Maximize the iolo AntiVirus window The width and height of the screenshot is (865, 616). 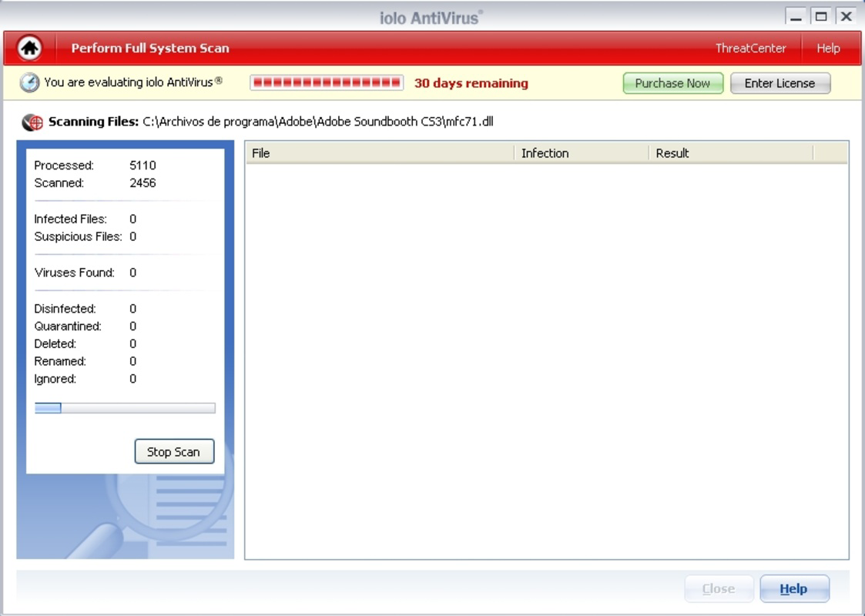pos(821,16)
